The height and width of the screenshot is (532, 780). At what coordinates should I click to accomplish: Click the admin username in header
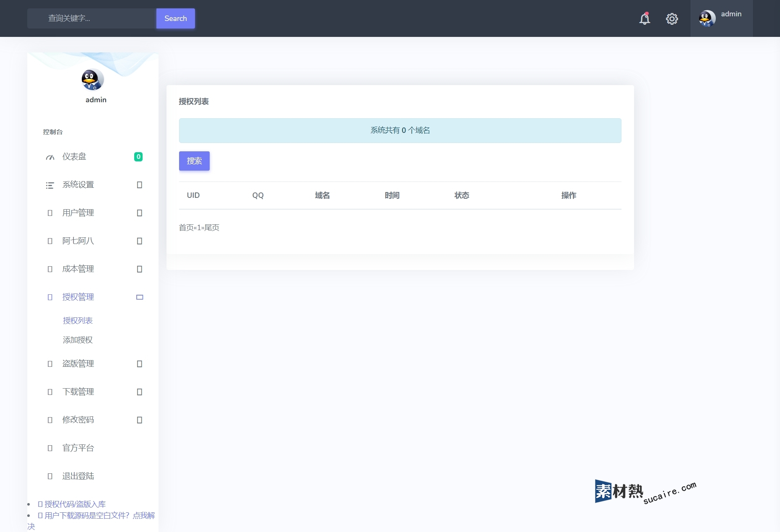pyautogui.click(x=731, y=14)
